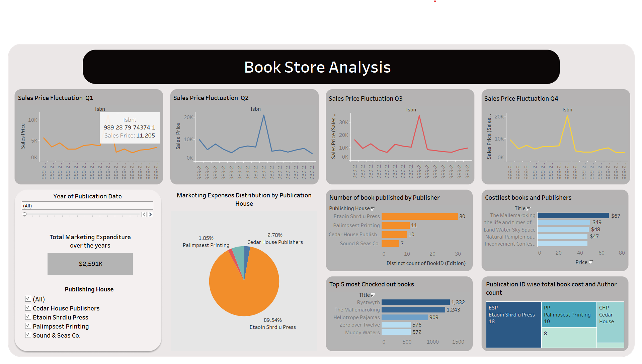Screen dimensions: 642x364
Task: Click the 1.85% Palimpsest Printing pie label
Action: coord(206,242)
